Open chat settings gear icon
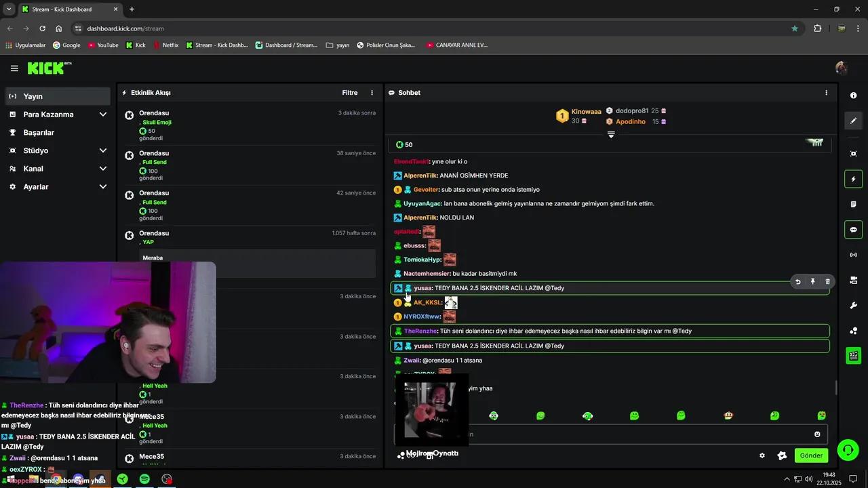 pos(762,455)
